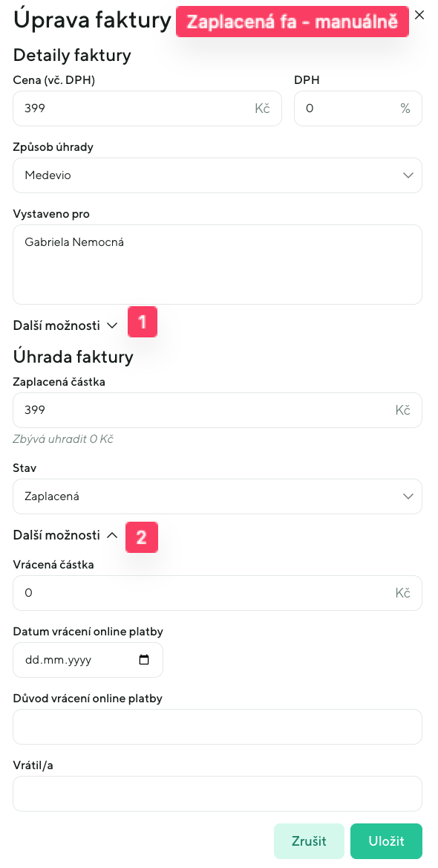Screen dimensions: 438x868
Task: Click the Zaplacená fa – manuálně status badge
Action: pos(292,22)
